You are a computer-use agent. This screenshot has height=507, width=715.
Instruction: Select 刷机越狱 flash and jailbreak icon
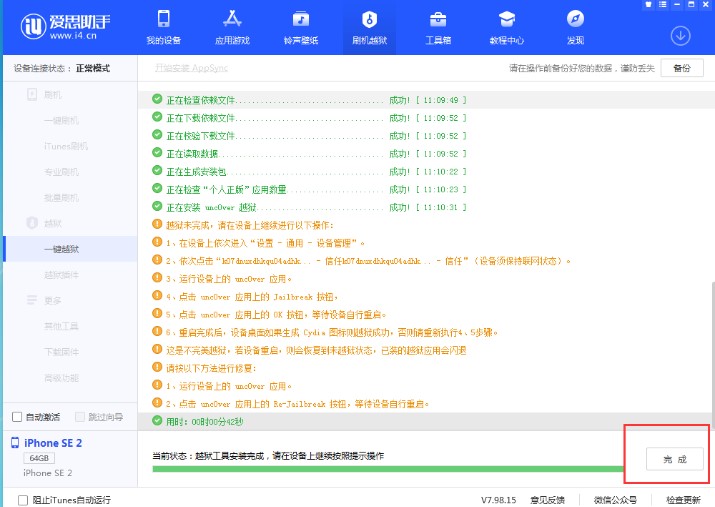(368, 28)
